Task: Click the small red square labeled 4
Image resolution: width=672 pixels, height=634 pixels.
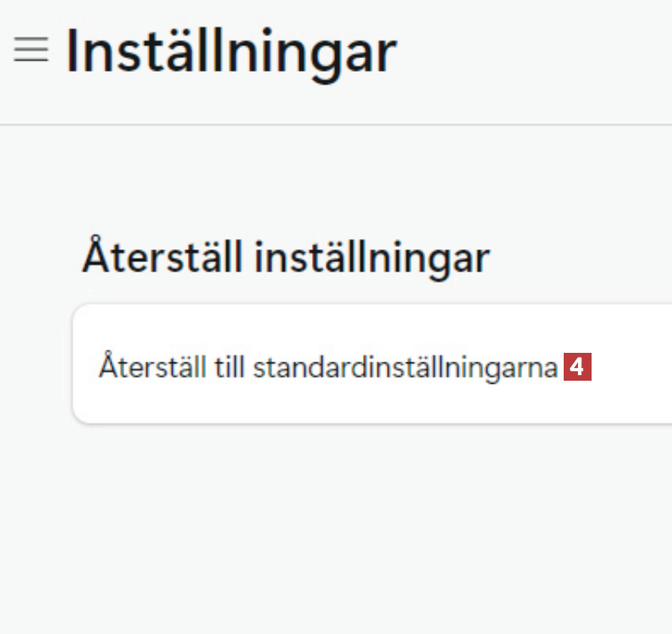Action: pyautogui.click(x=577, y=367)
